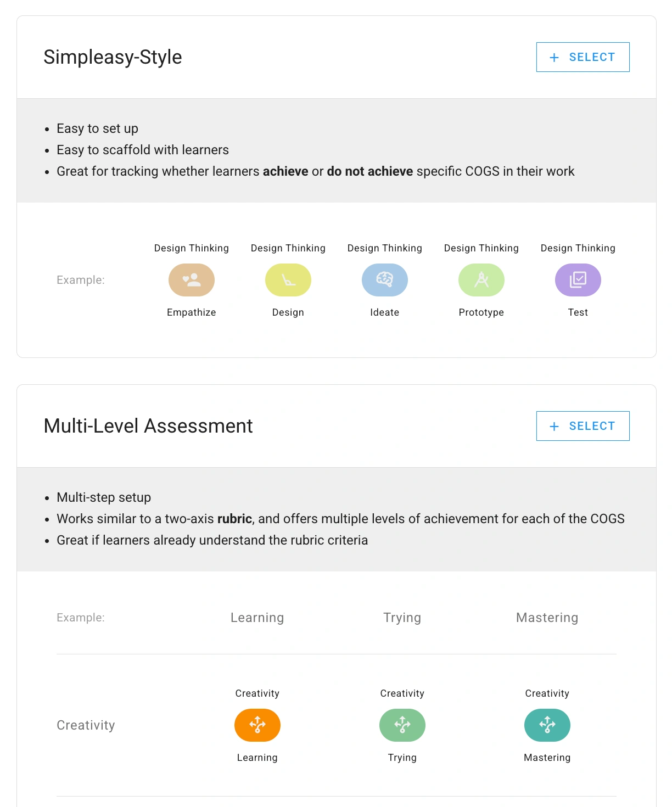Click the Empathize label under the badge
Screen dimensions: 672x807
(x=192, y=312)
